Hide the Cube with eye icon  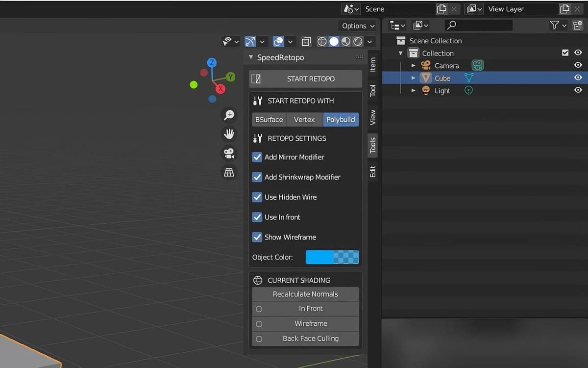click(578, 78)
